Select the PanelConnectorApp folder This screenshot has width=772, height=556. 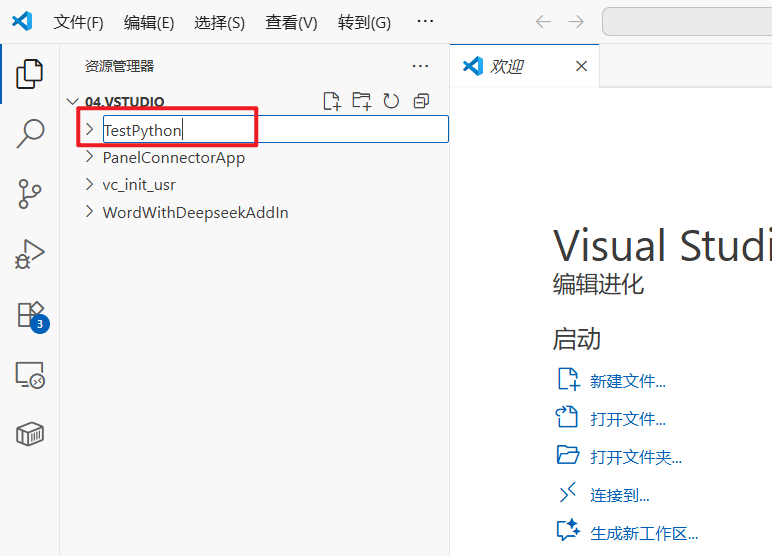pos(174,158)
